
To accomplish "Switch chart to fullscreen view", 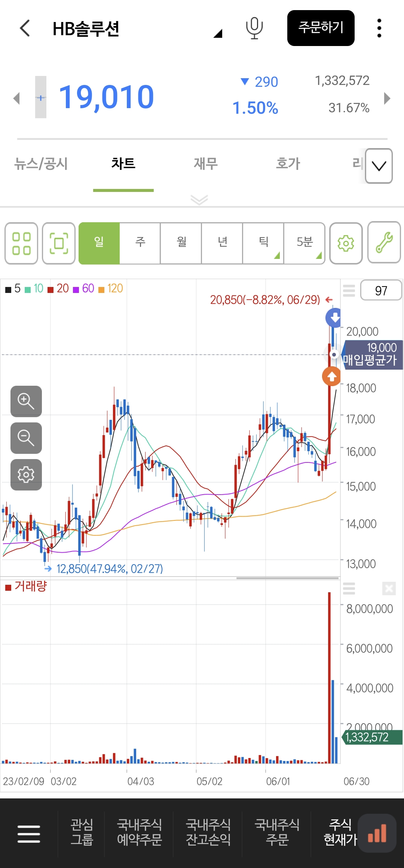I will 59,244.
